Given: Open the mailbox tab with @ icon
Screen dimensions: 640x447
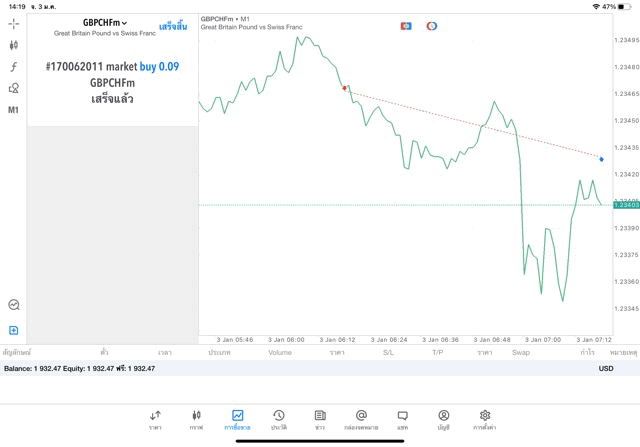Looking at the screenshot, I should coord(361,419).
